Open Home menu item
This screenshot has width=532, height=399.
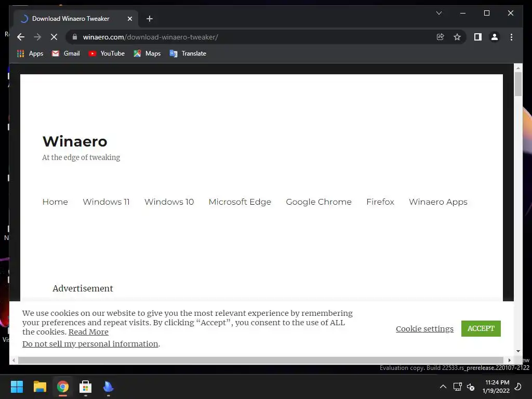tap(55, 202)
